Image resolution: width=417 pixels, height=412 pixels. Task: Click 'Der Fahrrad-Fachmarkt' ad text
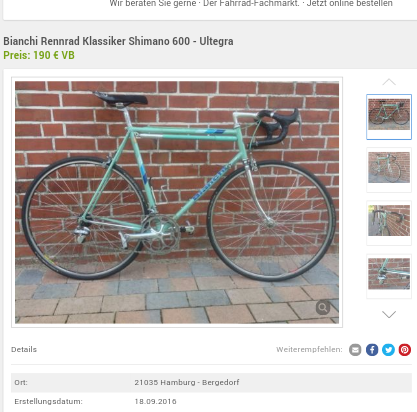tap(251, 4)
